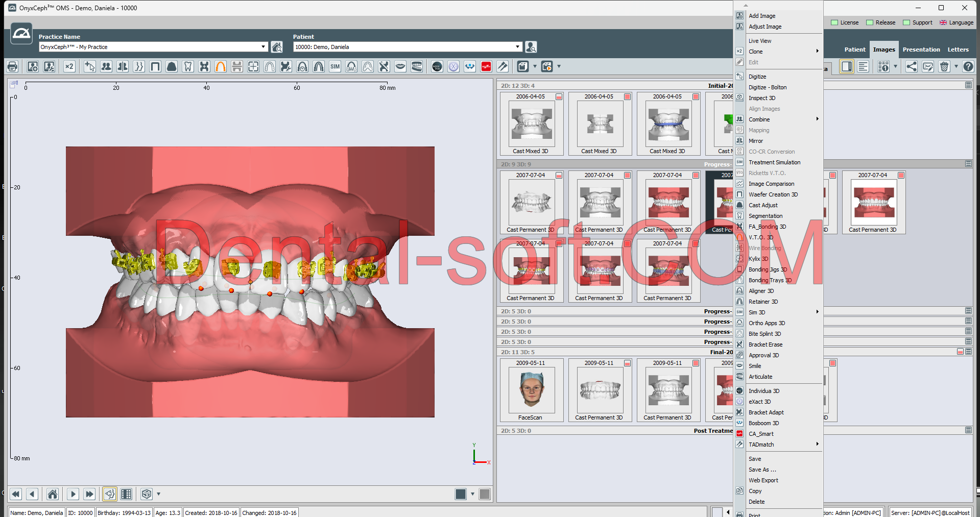Open the background color dropdown arrow

(472, 494)
